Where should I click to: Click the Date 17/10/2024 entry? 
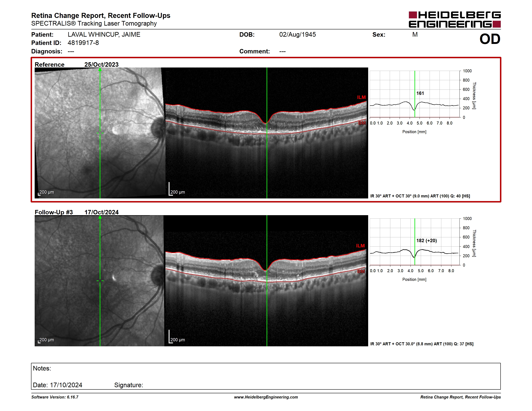57,385
